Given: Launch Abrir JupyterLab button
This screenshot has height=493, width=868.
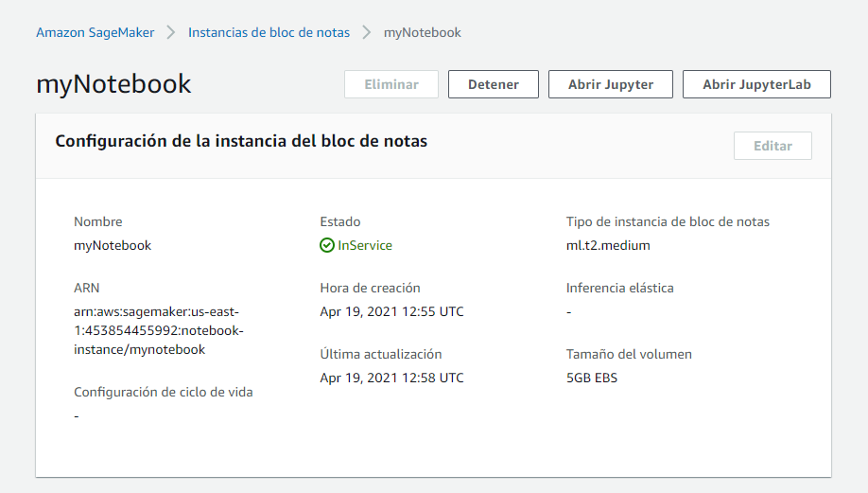Looking at the screenshot, I should [756, 84].
